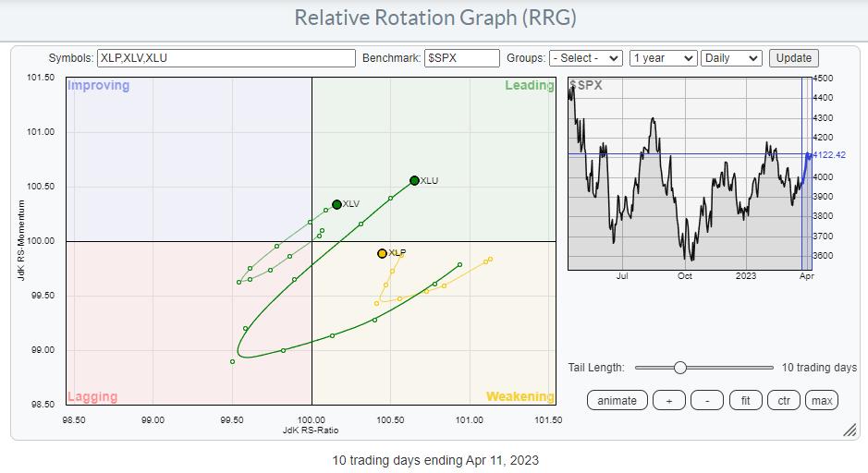Click the blue date range marker on $SPX chart
Image resolution: width=868 pixels, height=473 pixels.
pos(805,174)
